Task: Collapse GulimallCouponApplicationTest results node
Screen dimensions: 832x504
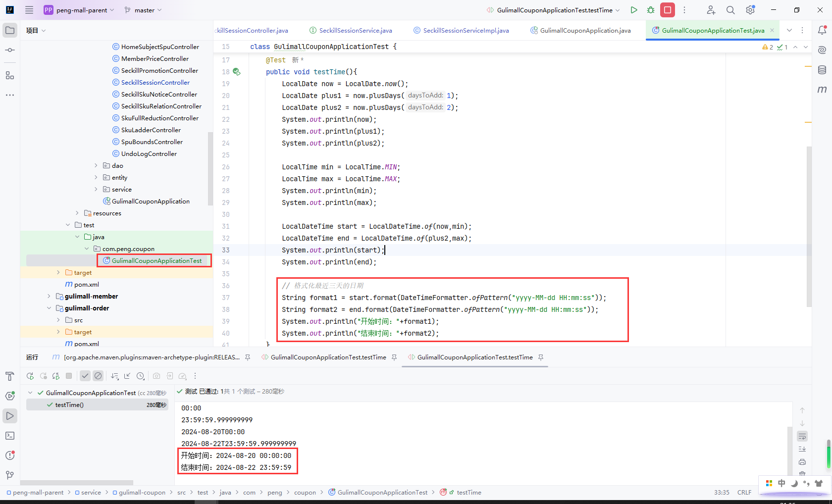Action: (30, 393)
